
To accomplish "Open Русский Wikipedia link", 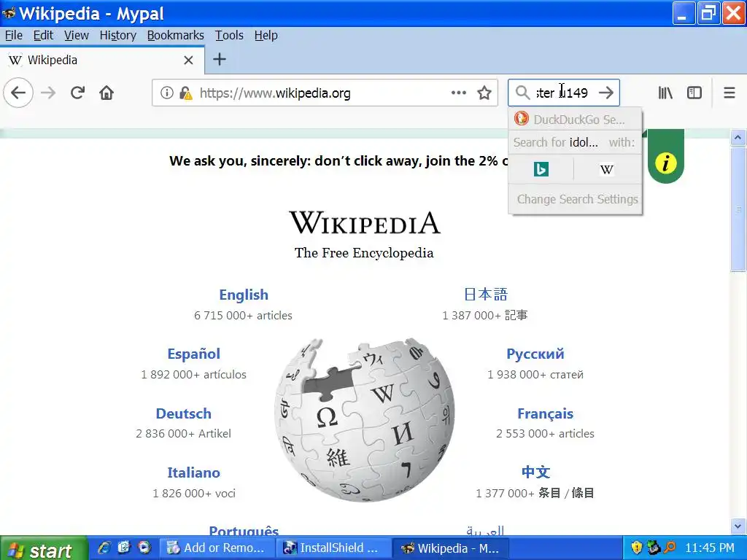I will coord(535,354).
